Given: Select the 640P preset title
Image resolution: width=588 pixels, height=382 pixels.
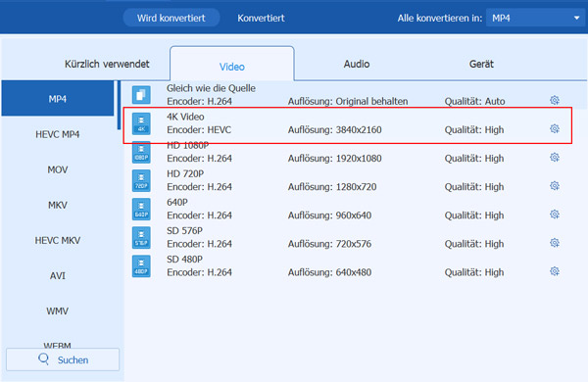Looking at the screenshot, I should click(177, 202).
